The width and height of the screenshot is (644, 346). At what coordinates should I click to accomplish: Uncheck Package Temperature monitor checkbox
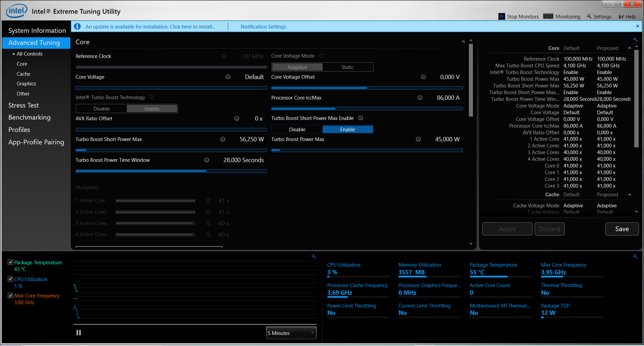coord(10,262)
